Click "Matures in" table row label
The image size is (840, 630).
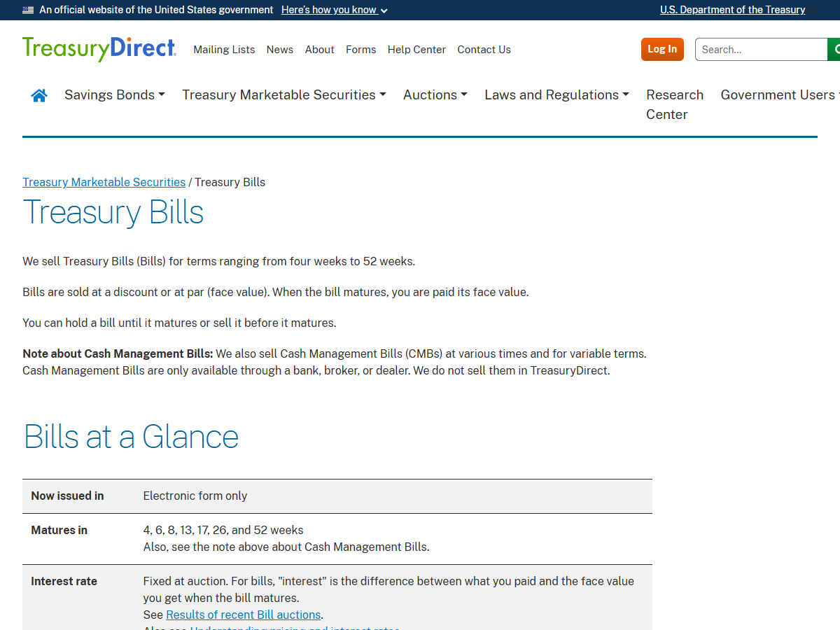click(59, 530)
